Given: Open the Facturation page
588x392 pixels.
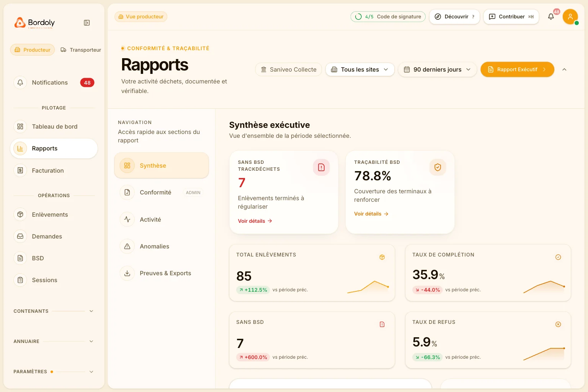Looking at the screenshot, I should point(54,170).
